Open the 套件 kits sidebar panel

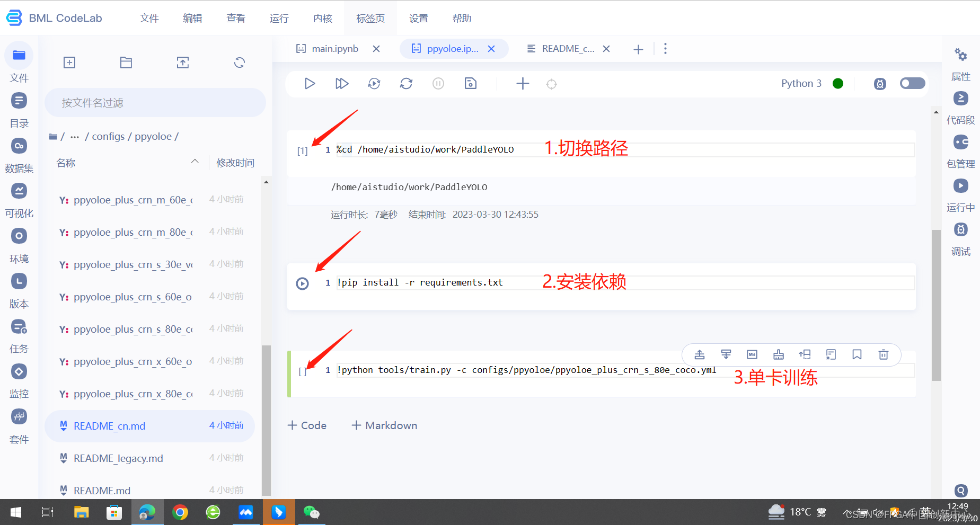19,426
